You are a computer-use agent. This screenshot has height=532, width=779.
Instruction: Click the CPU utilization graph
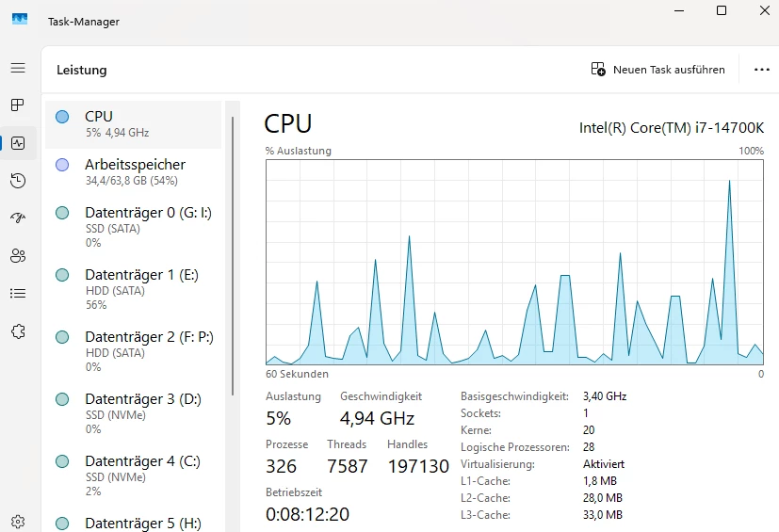(x=514, y=263)
